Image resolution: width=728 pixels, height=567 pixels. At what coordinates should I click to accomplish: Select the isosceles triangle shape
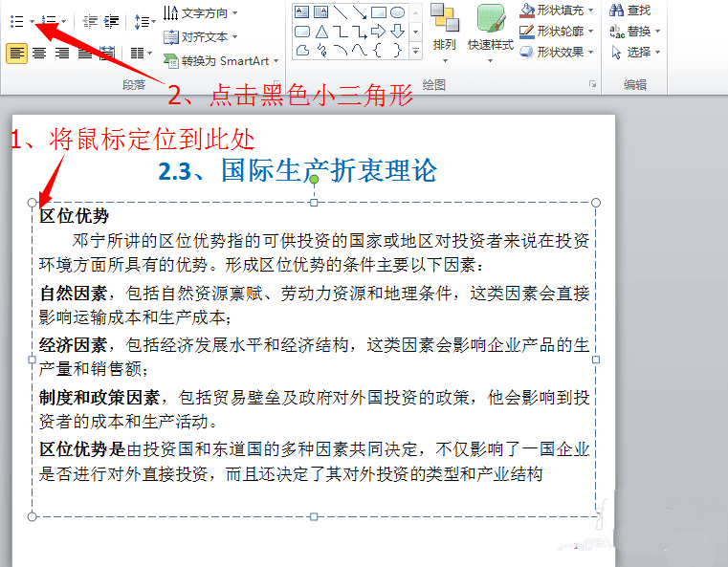(x=321, y=32)
